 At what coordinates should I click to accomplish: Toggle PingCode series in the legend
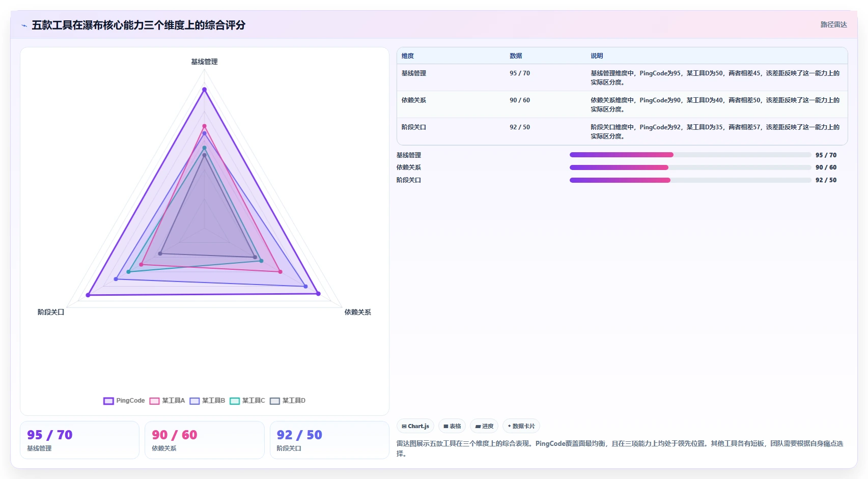(124, 401)
